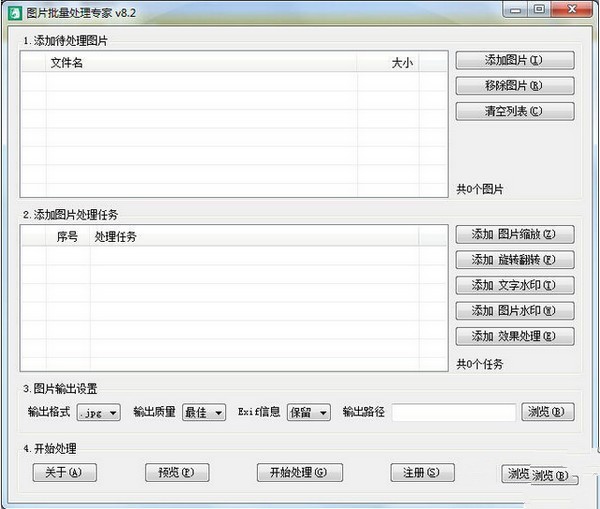The height and width of the screenshot is (509, 600).
Task: Add an 图片水印 (W) image watermark task
Action: coord(515,311)
